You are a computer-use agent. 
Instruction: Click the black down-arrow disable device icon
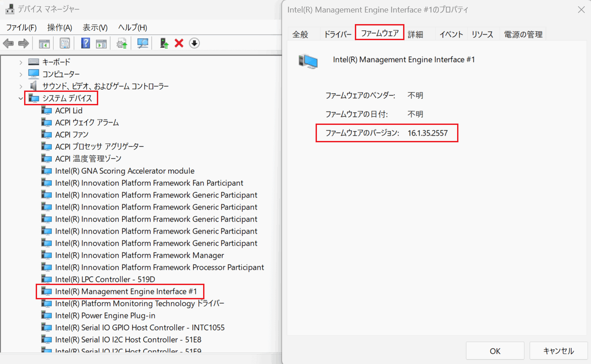(x=194, y=43)
